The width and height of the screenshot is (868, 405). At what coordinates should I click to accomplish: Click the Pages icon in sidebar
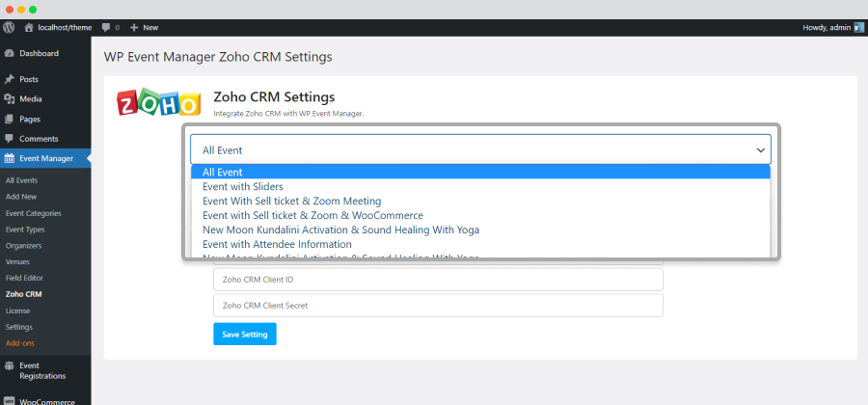[x=9, y=119]
